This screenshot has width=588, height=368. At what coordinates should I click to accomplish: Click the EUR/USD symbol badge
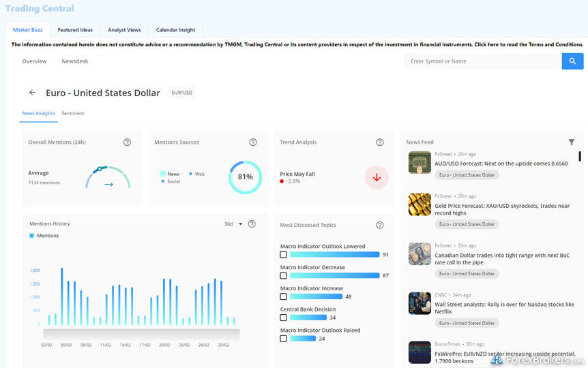[x=182, y=93]
